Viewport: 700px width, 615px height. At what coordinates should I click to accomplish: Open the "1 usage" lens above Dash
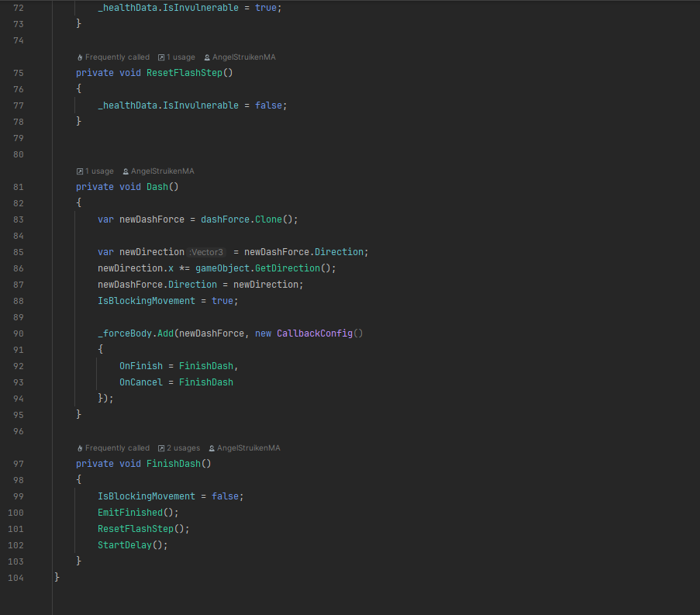coord(99,171)
